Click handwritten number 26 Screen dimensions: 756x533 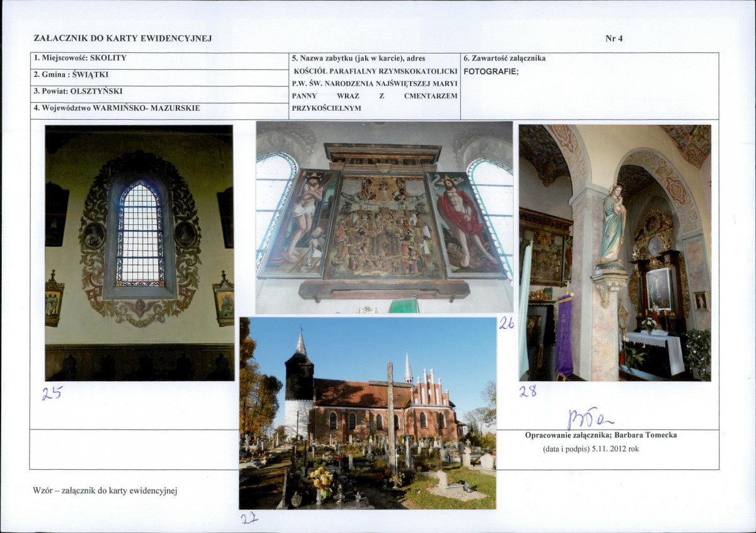point(506,323)
